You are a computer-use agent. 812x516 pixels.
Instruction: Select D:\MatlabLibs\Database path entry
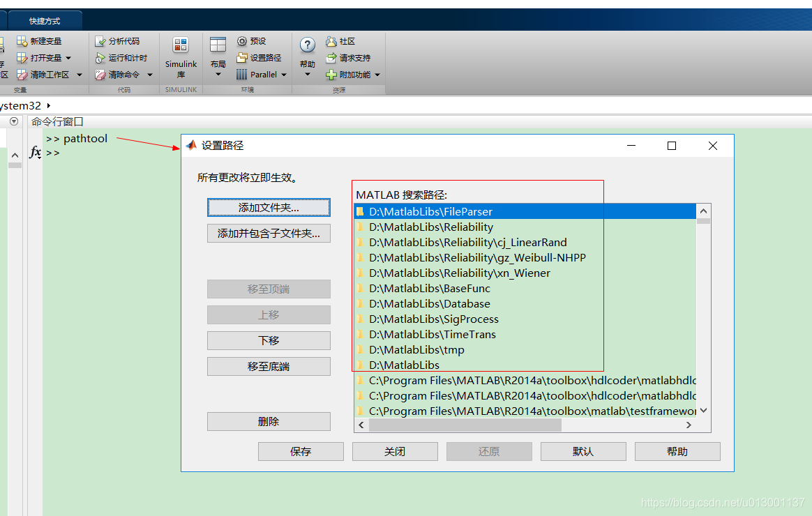click(x=525, y=304)
